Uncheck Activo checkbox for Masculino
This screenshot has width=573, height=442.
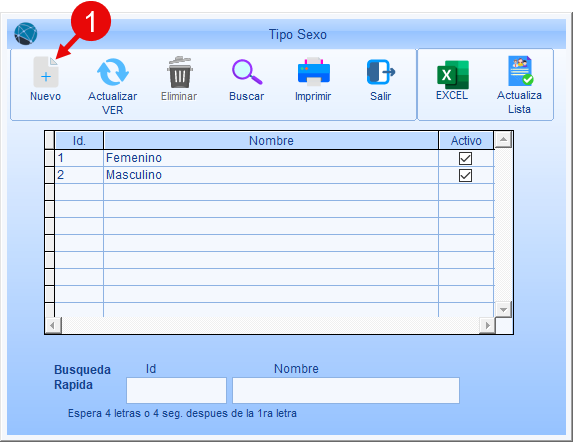tap(465, 175)
